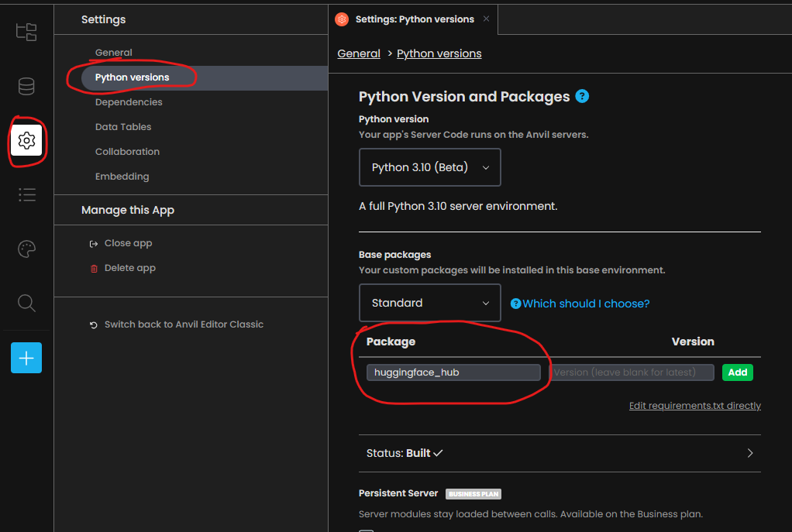Click the blue plus icon to add new

click(26, 358)
